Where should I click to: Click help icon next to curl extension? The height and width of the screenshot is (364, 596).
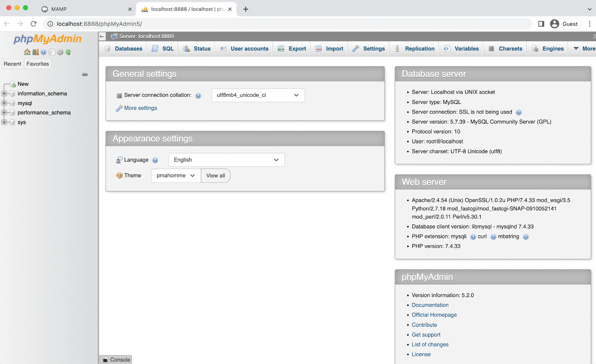tap(493, 236)
